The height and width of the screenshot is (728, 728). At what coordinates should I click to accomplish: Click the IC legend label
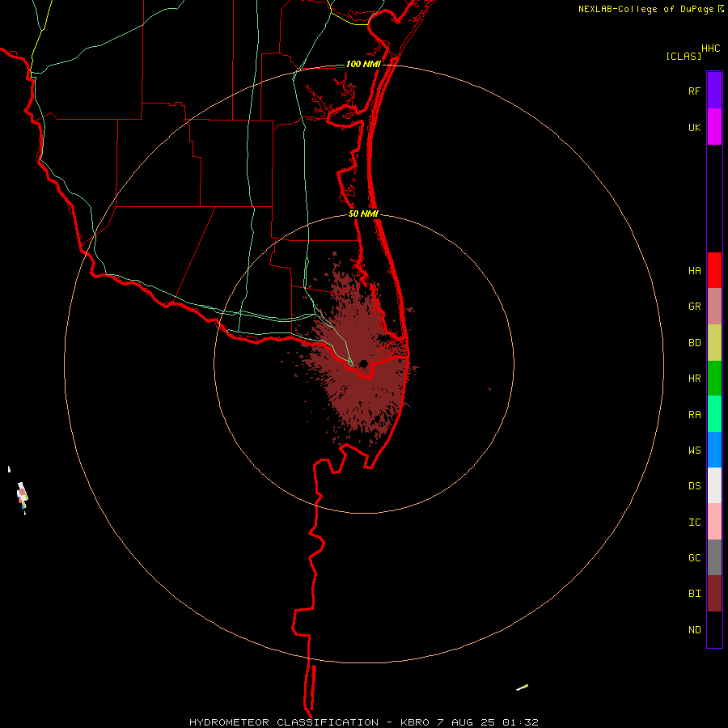694,523
